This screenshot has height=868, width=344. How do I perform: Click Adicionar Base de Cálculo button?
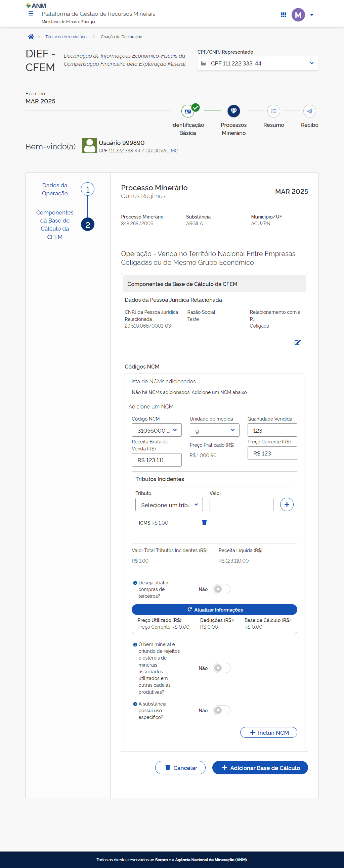click(x=260, y=768)
